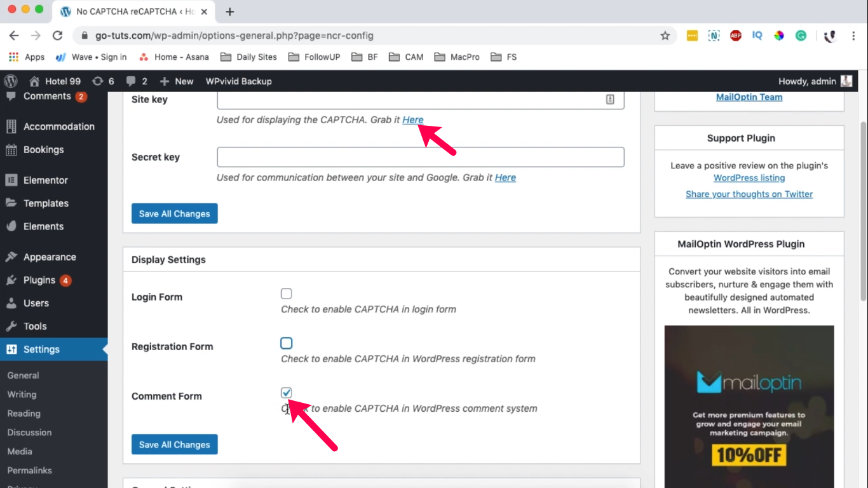This screenshot has width=868, height=488.
Task: Click the page vertical scrollbar
Action: click(863, 210)
